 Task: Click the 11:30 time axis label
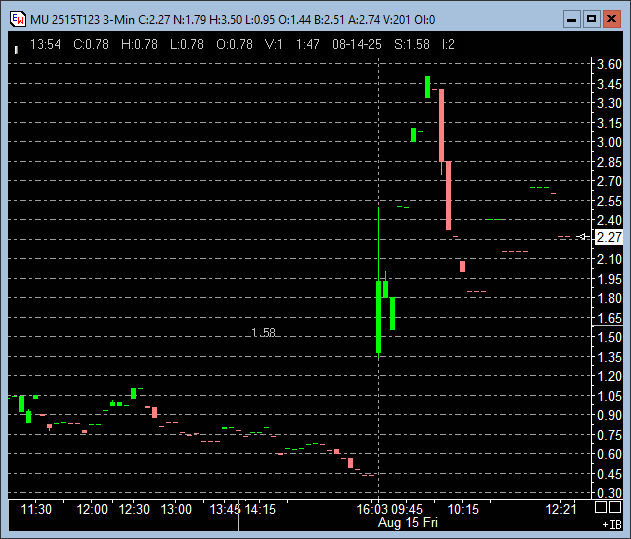[36, 509]
